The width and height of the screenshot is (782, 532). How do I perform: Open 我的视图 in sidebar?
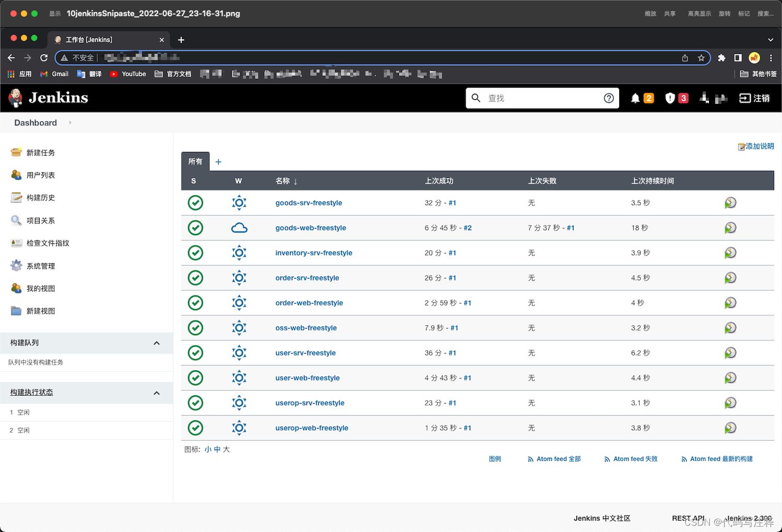[x=41, y=288]
